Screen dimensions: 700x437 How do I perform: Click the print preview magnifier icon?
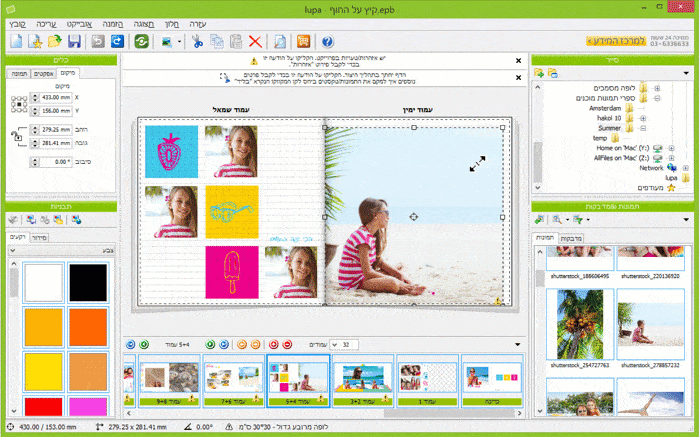click(280, 41)
